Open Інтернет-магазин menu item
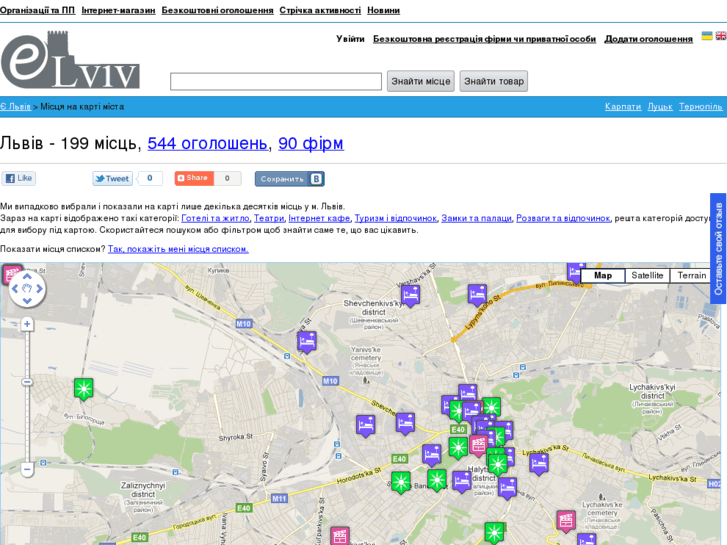The width and height of the screenshot is (727, 545). point(118,10)
